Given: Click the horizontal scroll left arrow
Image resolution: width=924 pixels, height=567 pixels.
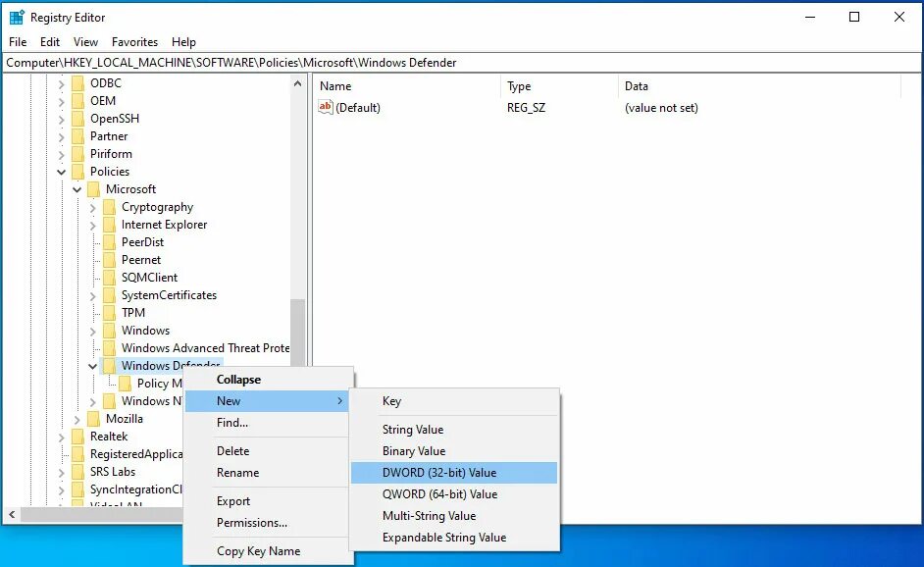Looking at the screenshot, I should tap(12, 515).
